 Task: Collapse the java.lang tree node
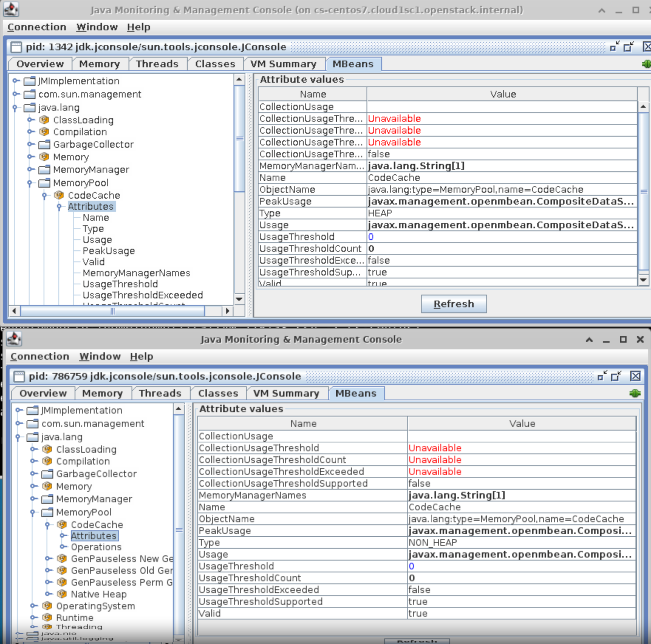click(14, 107)
